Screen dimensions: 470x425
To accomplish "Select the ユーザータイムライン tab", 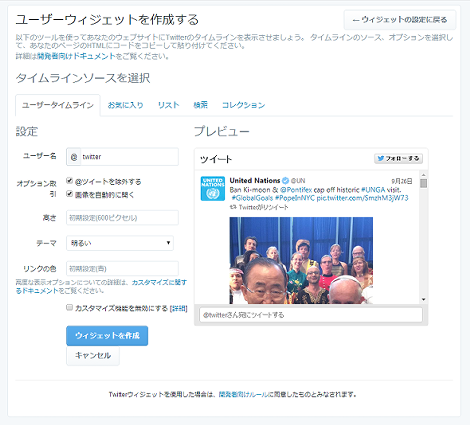I will tap(58, 105).
